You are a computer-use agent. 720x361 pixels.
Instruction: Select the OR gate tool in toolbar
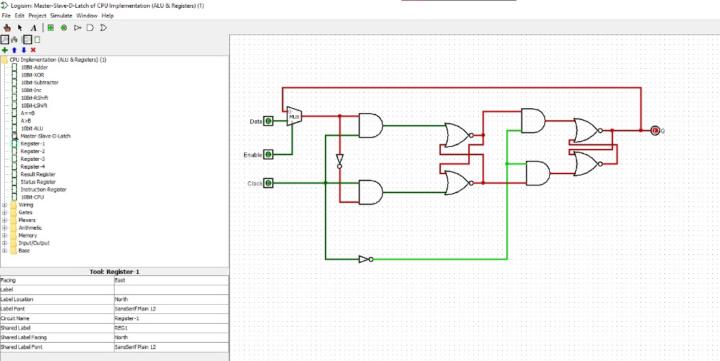tap(103, 28)
